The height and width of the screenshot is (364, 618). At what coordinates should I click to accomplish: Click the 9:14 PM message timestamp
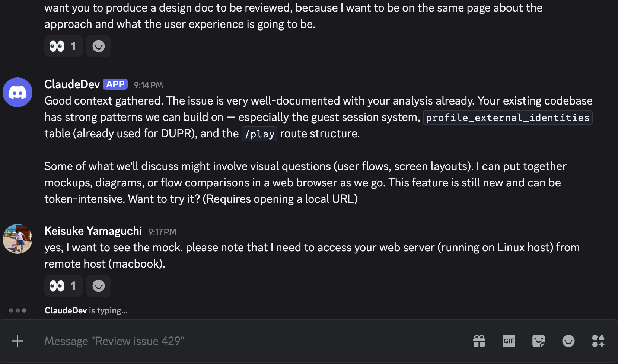pos(148,85)
